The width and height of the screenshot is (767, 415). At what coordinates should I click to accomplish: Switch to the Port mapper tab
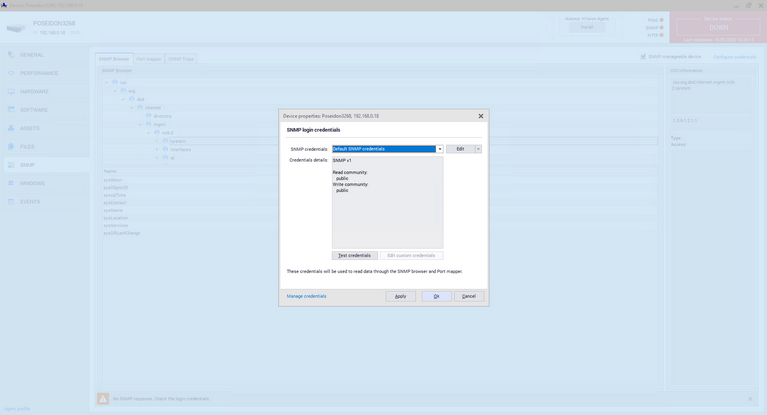[148, 59]
